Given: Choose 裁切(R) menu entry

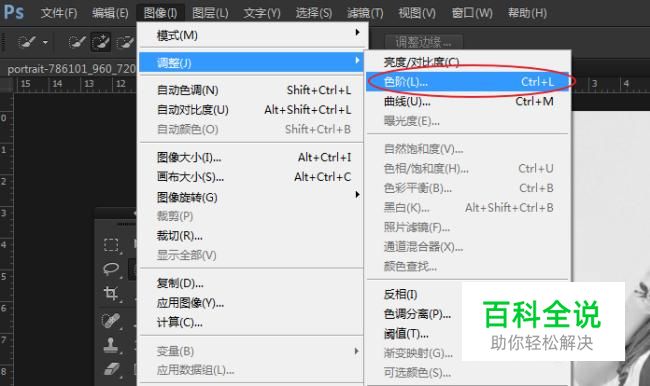Looking at the screenshot, I should tap(251, 235).
